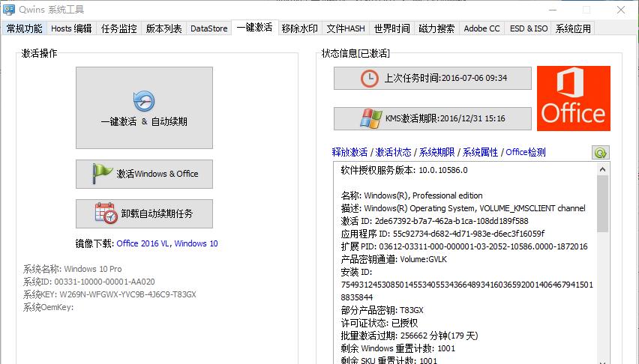This screenshot has width=639, height=364.
Task: Open the 移除水印 tab
Action: (x=299, y=28)
